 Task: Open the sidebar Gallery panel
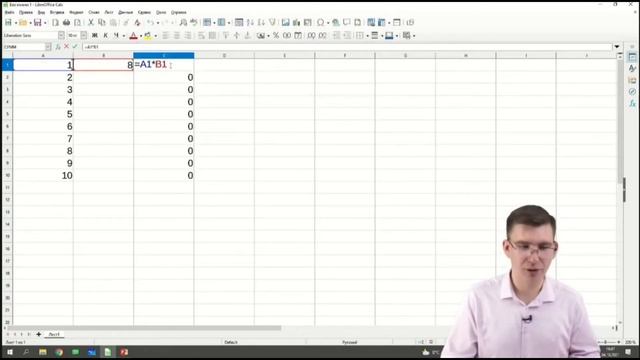(x=632, y=80)
